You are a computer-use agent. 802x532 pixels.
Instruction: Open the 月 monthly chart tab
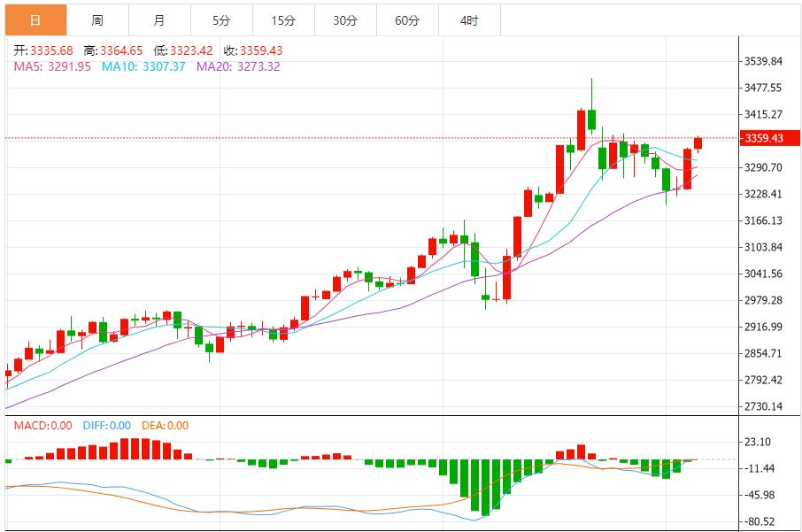click(159, 19)
